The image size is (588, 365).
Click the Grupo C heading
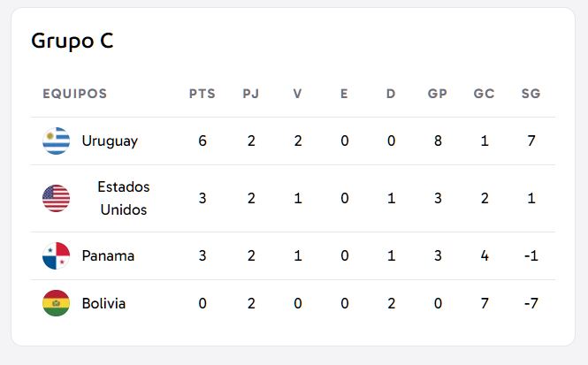pyautogui.click(x=73, y=41)
